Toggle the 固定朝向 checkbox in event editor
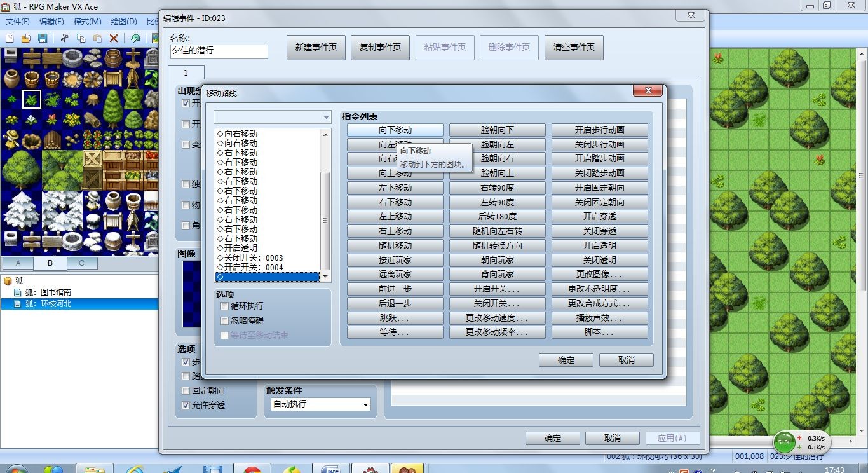The height and width of the screenshot is (473, 868). [x=186, y=391]
